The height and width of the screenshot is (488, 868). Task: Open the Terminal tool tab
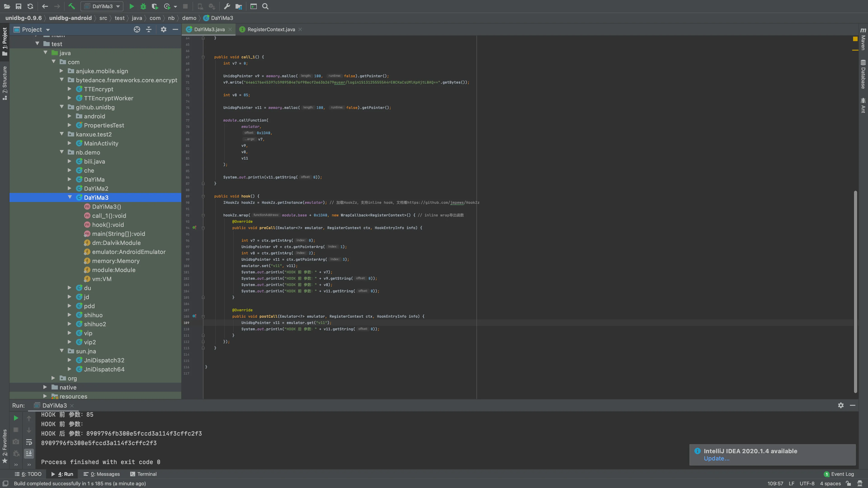144,474
